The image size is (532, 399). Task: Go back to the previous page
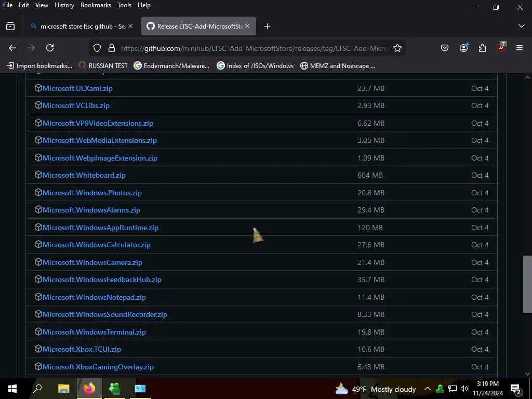point(12,48)
